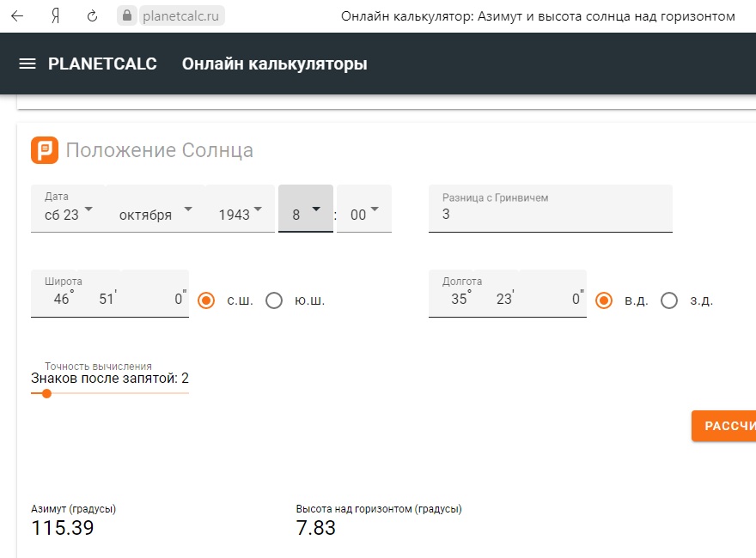
Task: Open the hour dropdown showing 8
Action: [x=306, y=209]
